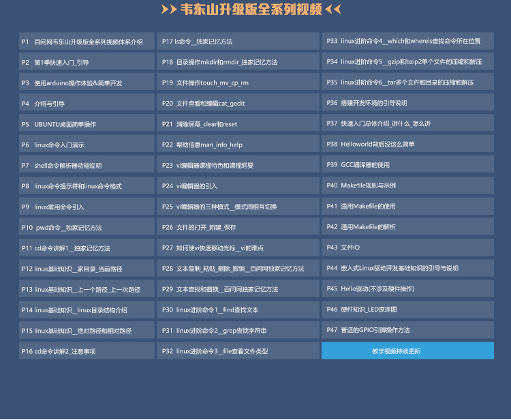Open P29 文本查找和替换 entry
The height and width of the screenshot is (420, 511).
(x=238, y=289)
